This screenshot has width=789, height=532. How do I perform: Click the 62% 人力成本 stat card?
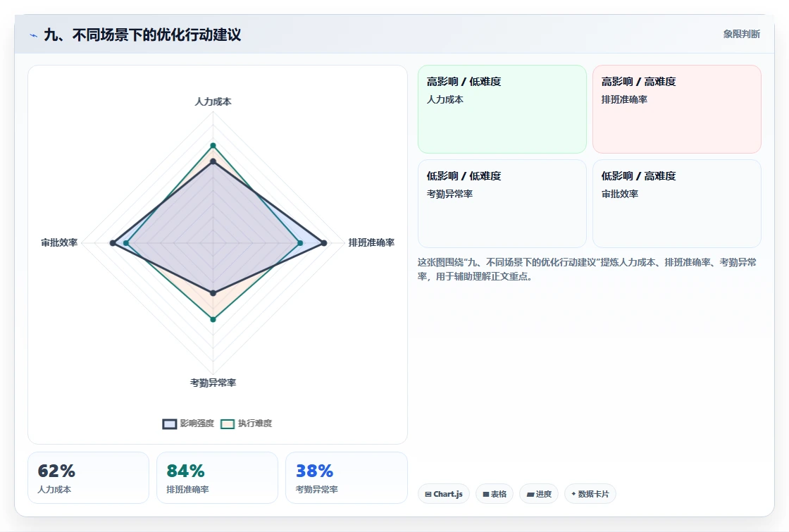click(89, 478)
